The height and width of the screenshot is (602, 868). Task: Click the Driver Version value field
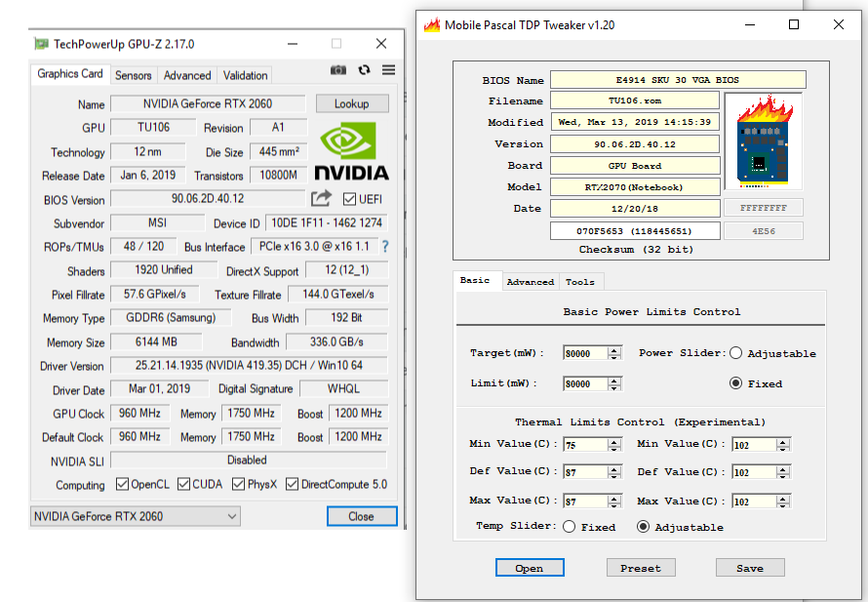(249, 365)
